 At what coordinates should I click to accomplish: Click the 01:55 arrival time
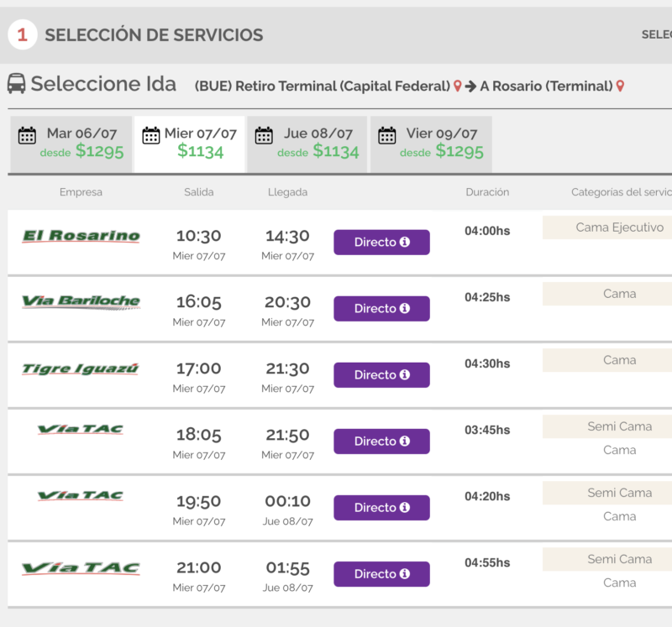[x=287, y=568]
